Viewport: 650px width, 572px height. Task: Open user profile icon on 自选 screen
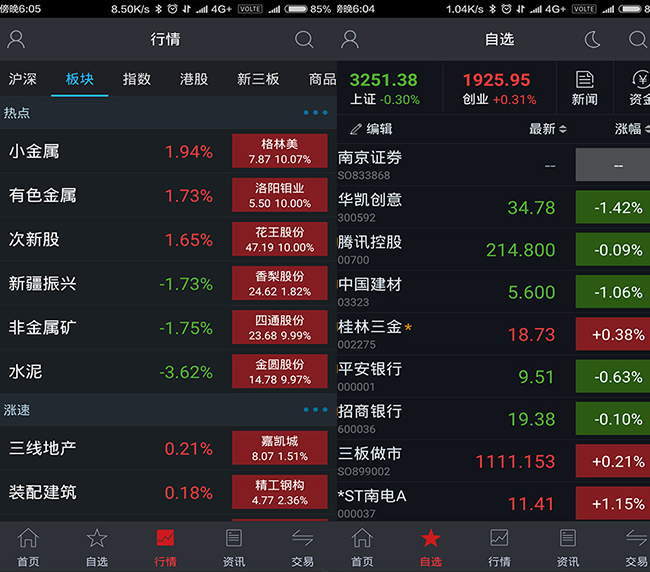click(350, 40)
